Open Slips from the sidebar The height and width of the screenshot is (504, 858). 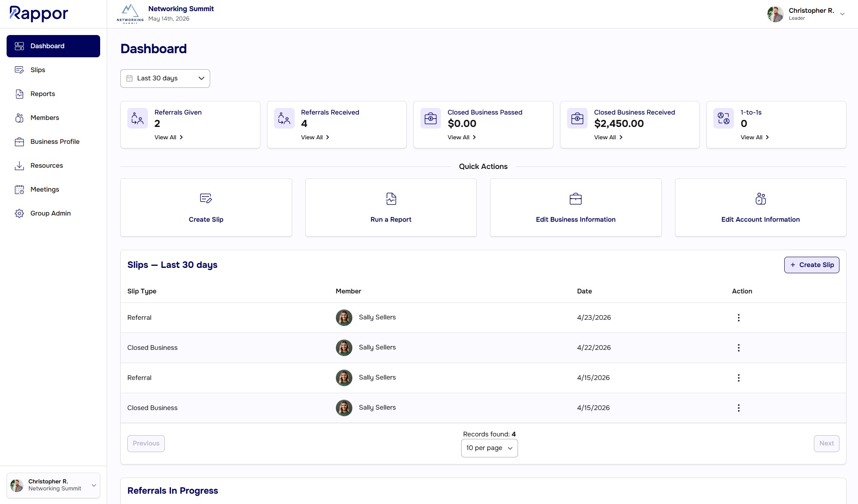53,70
